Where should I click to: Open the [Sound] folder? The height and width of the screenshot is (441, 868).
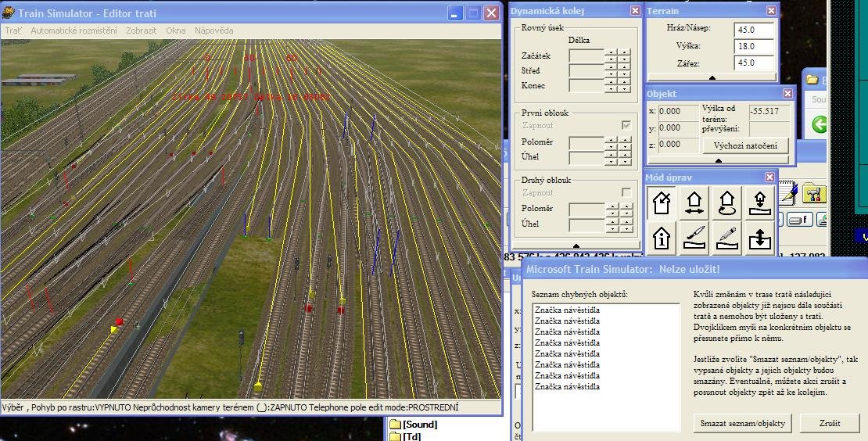414,425
